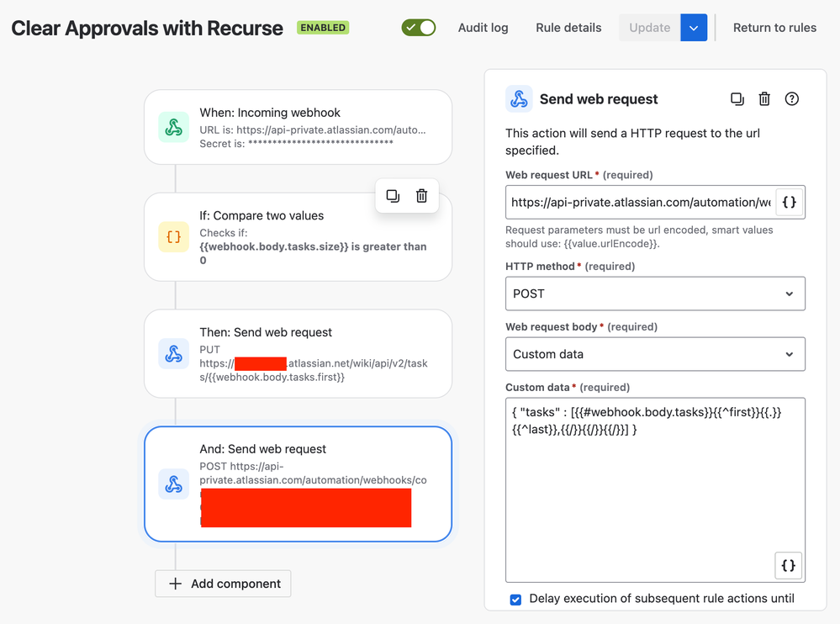Click the Update button

650,28
